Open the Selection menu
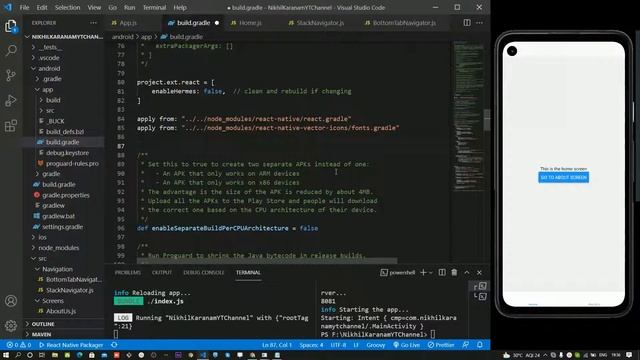 67,7
